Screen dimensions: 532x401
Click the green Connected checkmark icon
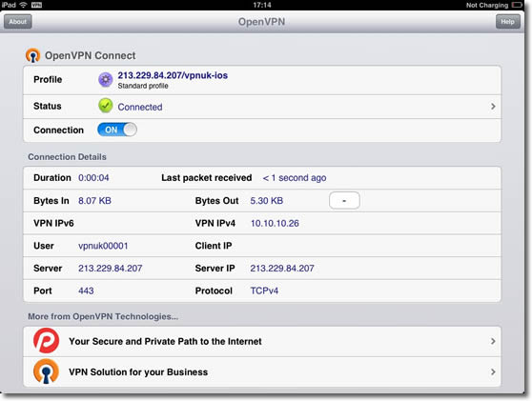(106, 106)
